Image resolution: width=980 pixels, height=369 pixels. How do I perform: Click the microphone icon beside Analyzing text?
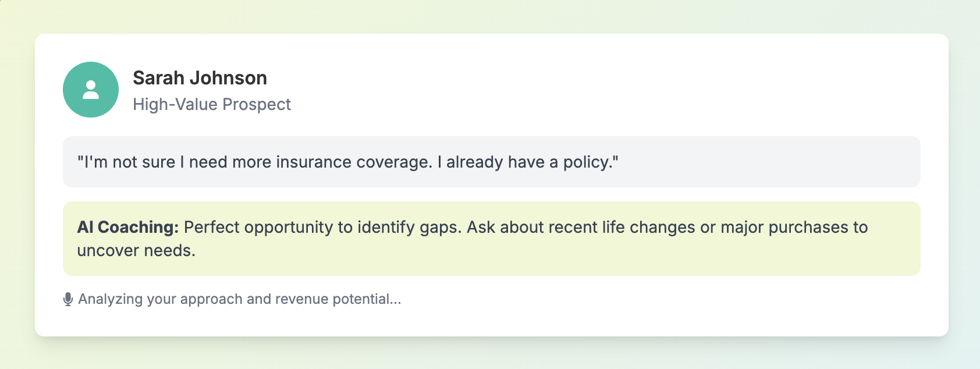(68, 299)
